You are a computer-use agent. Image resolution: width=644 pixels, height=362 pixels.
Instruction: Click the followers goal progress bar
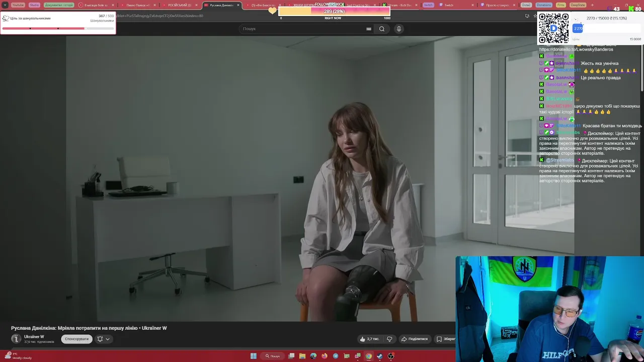click(x=334, y=11)
